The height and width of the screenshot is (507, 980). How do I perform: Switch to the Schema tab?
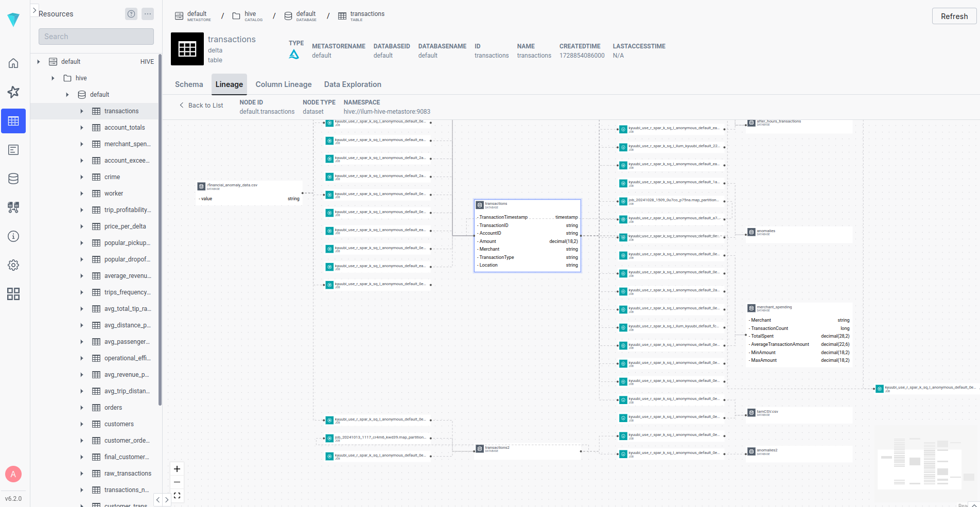click(x=188, y=84)
